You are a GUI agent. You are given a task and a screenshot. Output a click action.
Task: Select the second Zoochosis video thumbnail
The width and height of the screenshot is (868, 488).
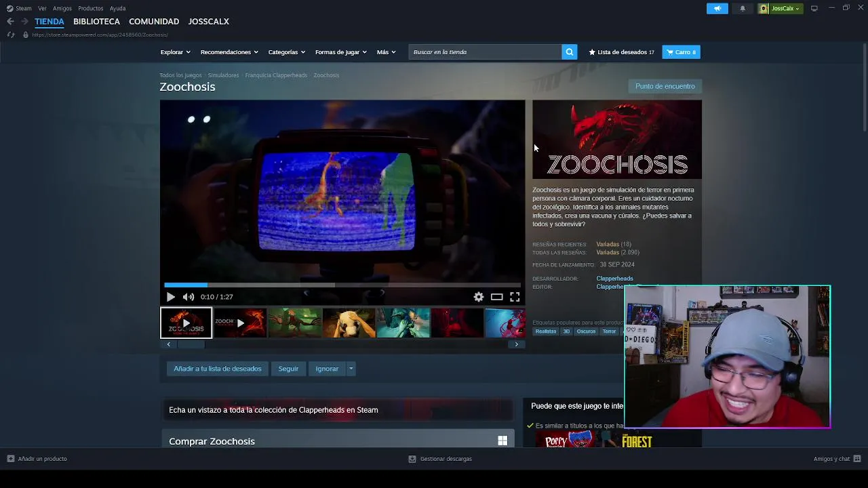(240, 323)
